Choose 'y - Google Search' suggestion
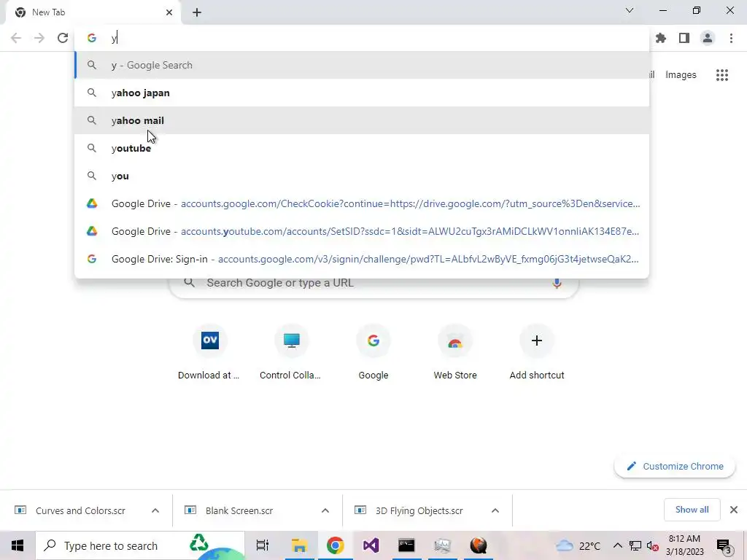This screenshot has height=560, width=747. [362, 65]
